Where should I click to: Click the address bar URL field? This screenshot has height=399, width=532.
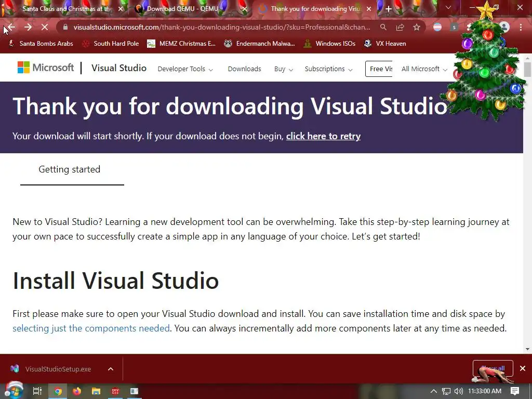pyautogui.click(x=222, y=27)
